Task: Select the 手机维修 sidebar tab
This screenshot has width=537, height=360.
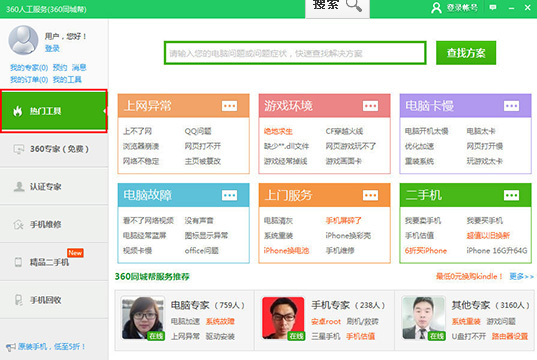Action: pos(54,225)
